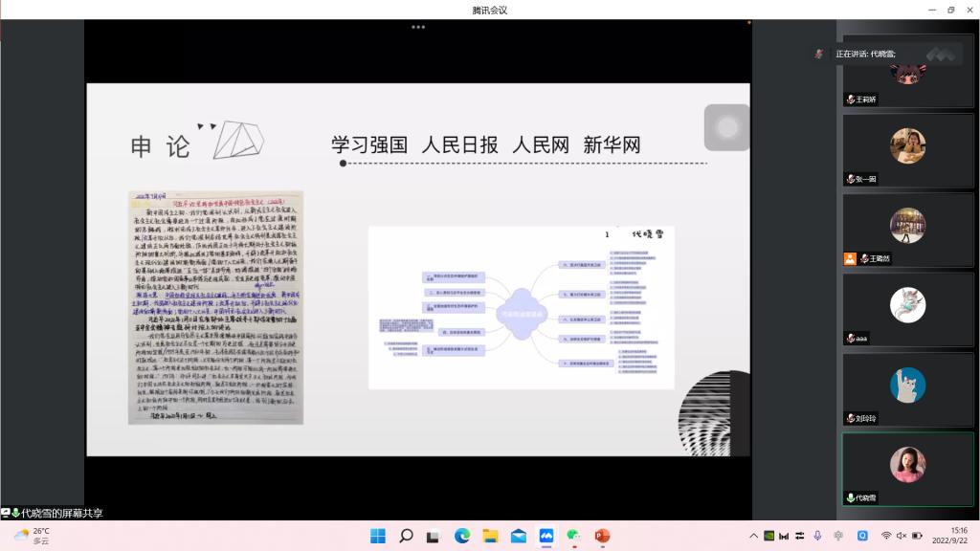Click the orange host icon beside 王璐皓
The width and height of the screenshot is (980, 551).
pos(850,258)
